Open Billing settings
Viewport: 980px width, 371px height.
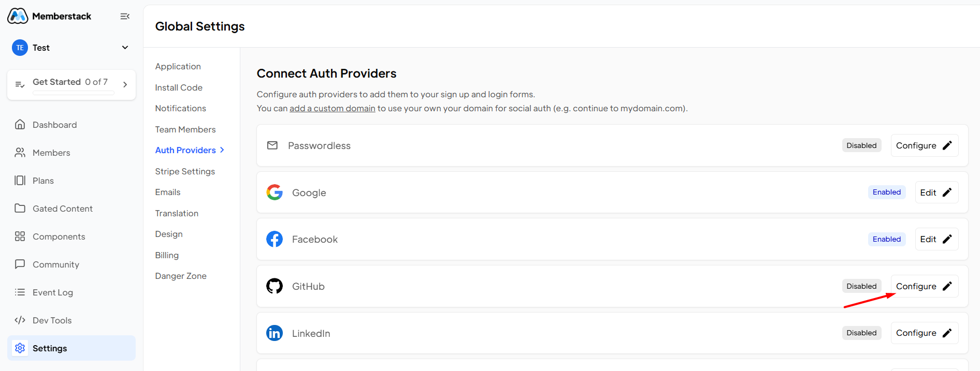[x=167, y=255]
